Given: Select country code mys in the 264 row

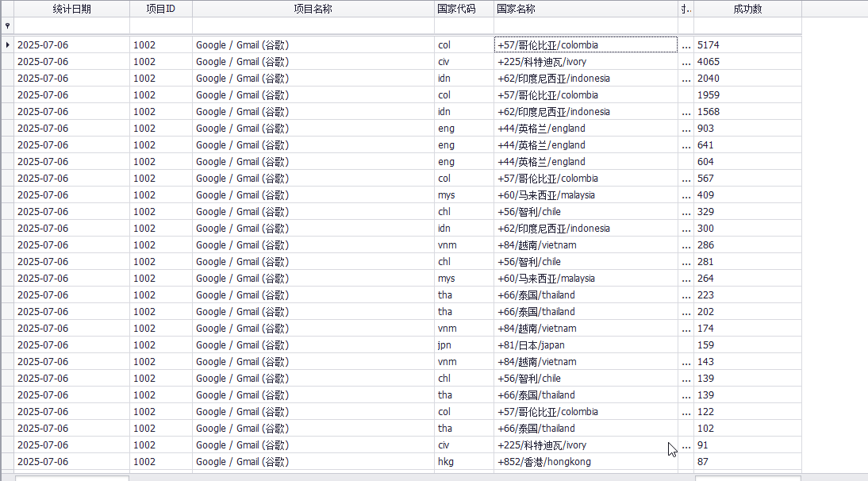Looking at the screenshot, I should (x=464, y=279).
